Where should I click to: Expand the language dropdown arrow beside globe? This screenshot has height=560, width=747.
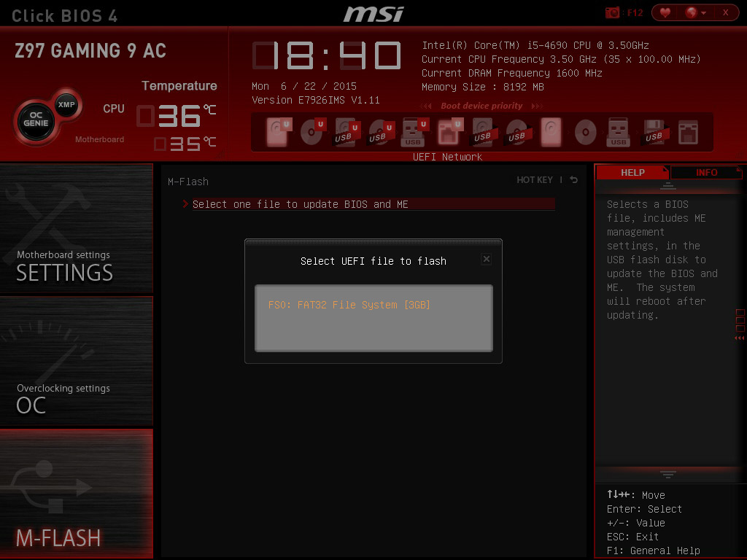pos(704,13)
